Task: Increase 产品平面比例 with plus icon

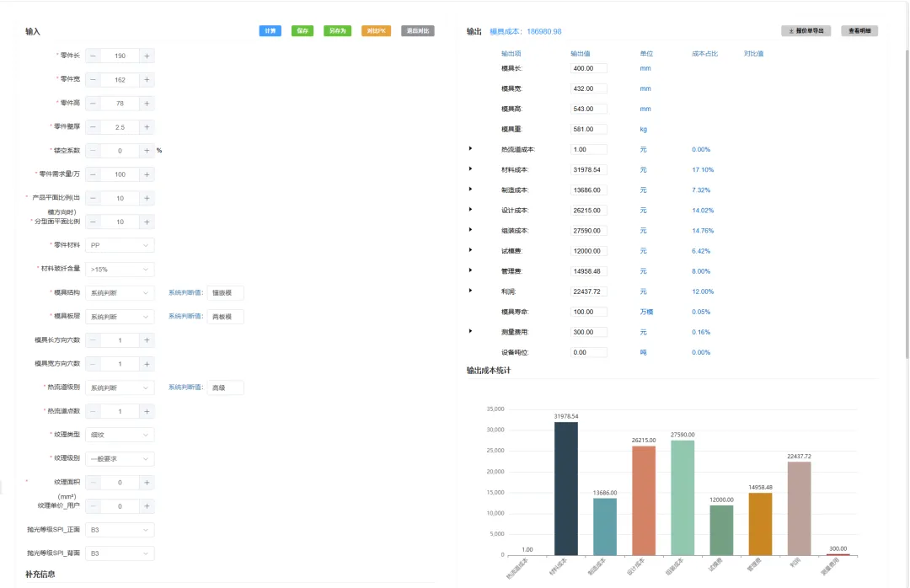Action: point(147,198)
